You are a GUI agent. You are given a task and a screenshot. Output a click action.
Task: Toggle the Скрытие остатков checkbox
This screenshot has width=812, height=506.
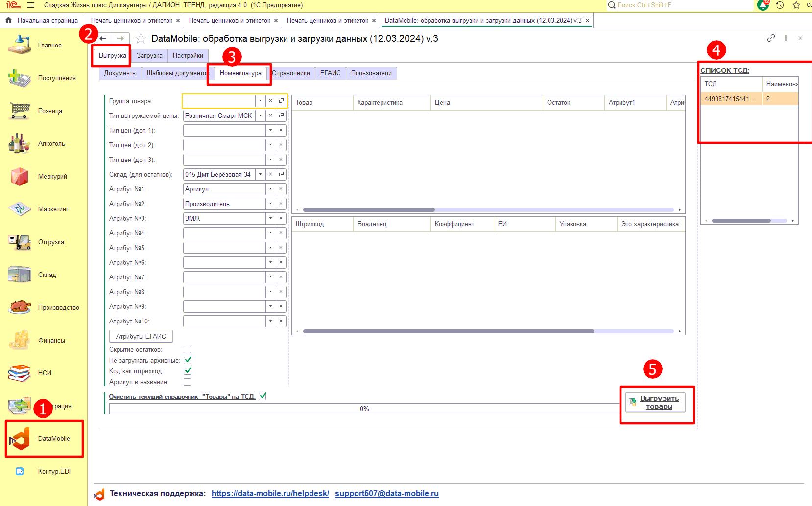187,349
